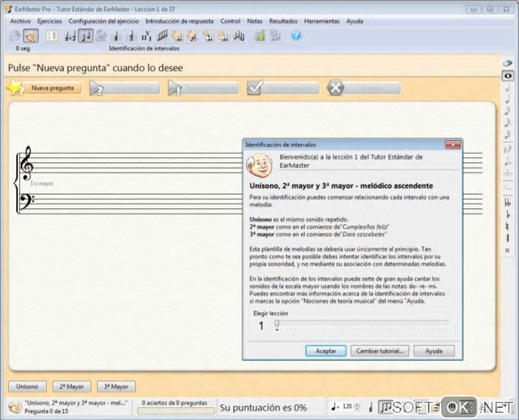The height and width of the screenshot is (420, 519).
Task: Click the "Su puntuación es 0%" status text
Action: click(x=264, y=408)
